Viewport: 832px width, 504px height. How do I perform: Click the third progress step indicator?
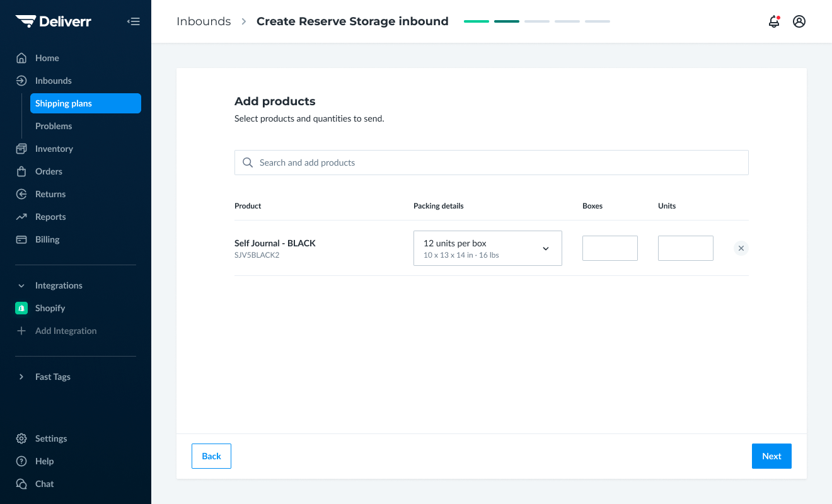pos(536,21)
